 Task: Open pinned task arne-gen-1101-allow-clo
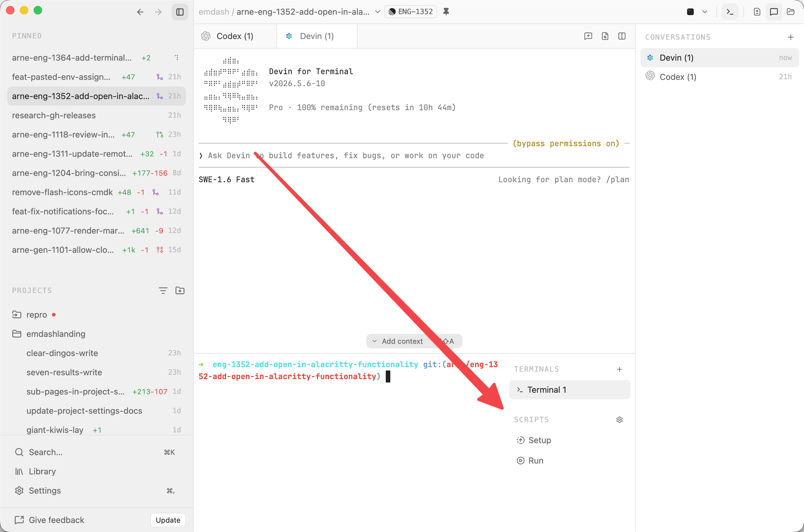coord(96,250)
